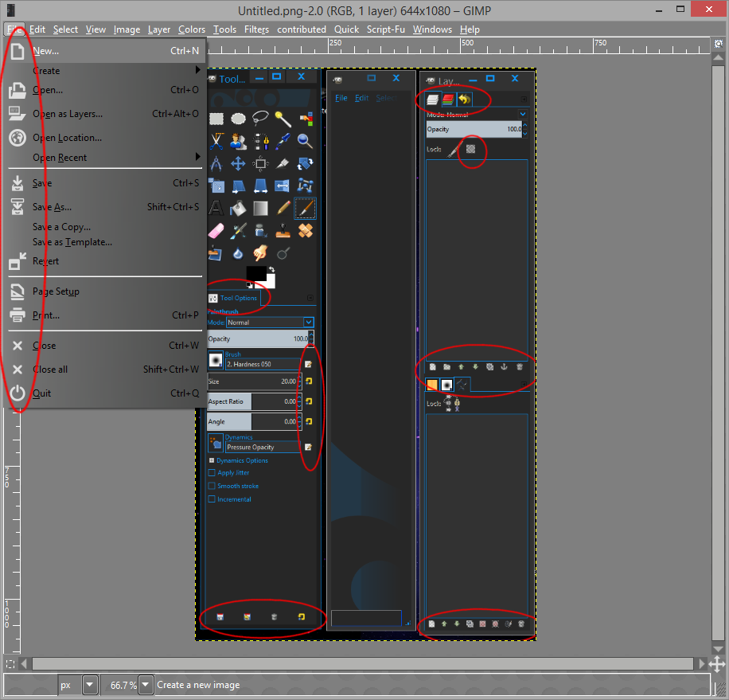Select the Cage Transform tool
This screenshot has width=729, height=700.
click(x=306, y=186)
